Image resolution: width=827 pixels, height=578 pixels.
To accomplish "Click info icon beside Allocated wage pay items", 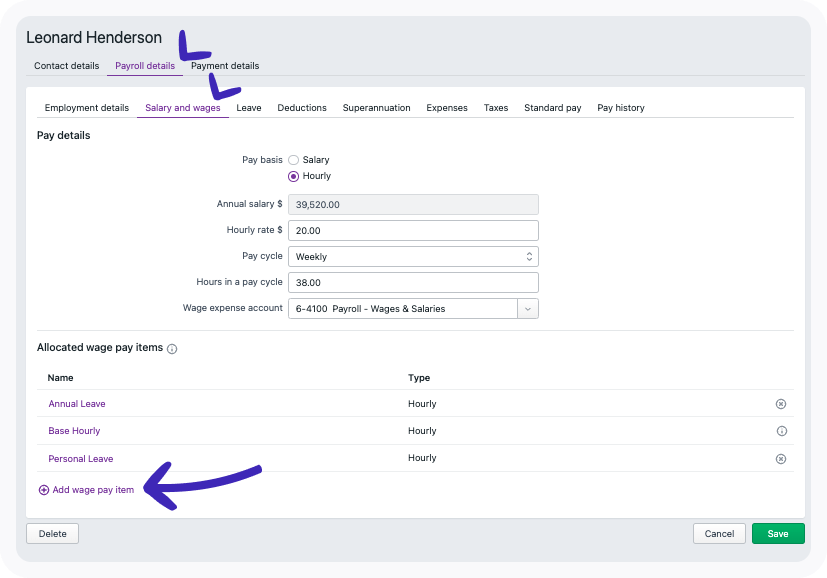I will [172, 349].
